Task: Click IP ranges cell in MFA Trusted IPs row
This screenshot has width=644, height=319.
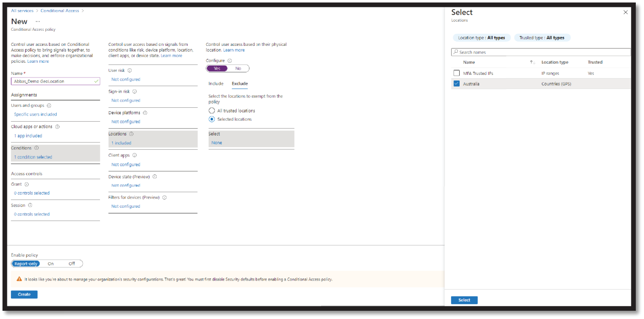Action: coord(551,74)
